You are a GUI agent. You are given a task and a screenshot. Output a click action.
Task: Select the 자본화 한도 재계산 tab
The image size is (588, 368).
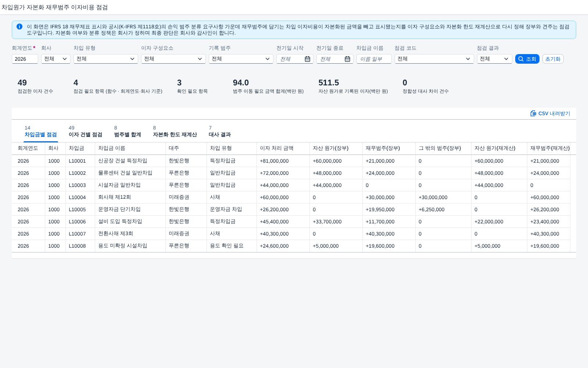[175, 132]
